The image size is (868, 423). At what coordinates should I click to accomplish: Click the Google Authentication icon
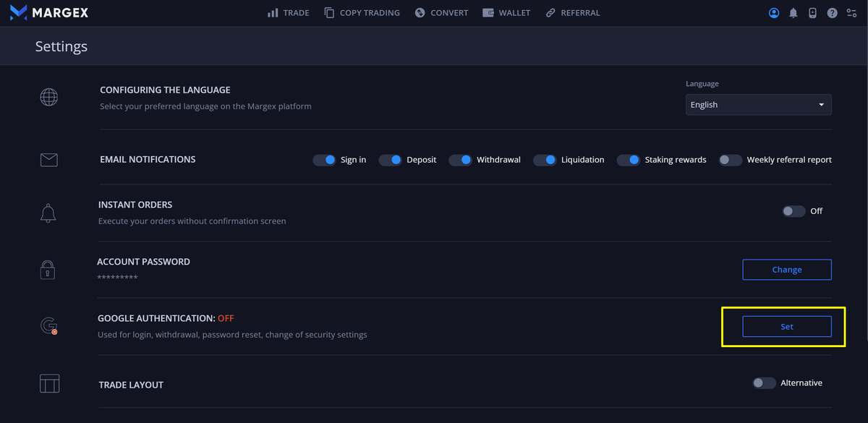(48, 326)
